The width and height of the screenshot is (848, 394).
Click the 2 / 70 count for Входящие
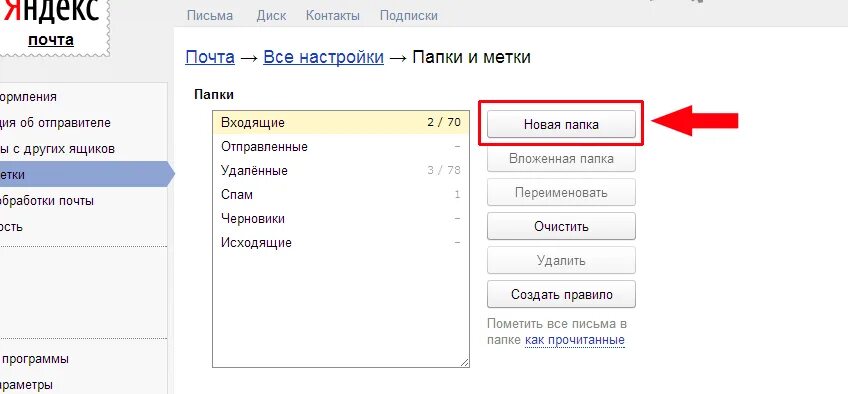tap(443, 122)
